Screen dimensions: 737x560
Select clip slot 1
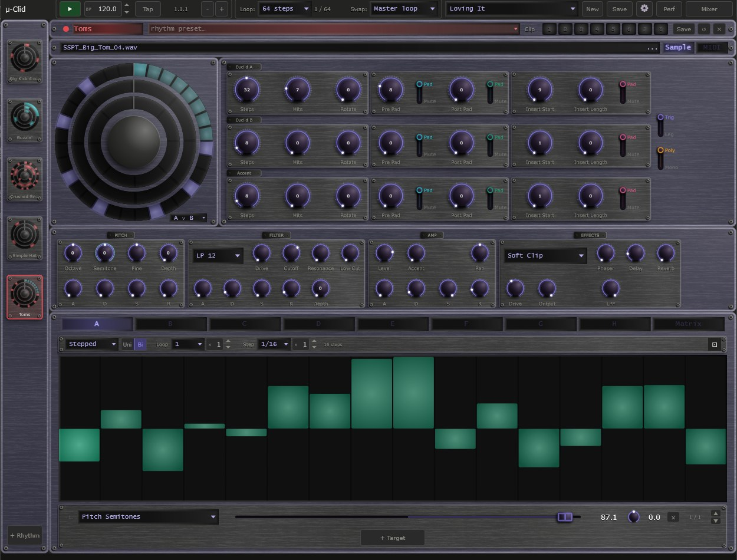tap(549, 29)
